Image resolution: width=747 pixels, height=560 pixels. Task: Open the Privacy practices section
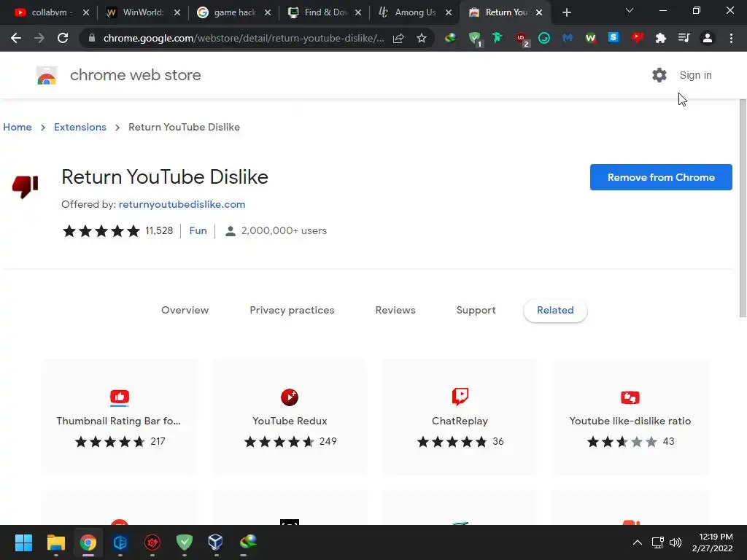[x=292, y=310]
